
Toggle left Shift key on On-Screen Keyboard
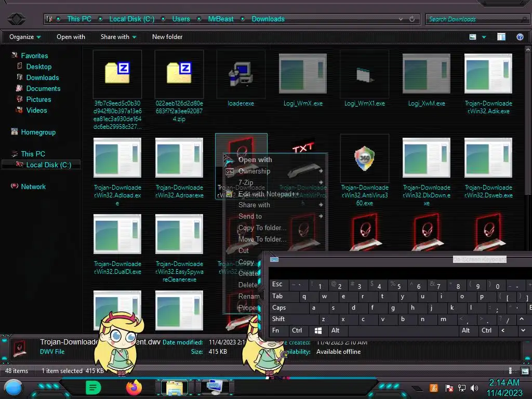pyautogui.click(x=294, y=319)
